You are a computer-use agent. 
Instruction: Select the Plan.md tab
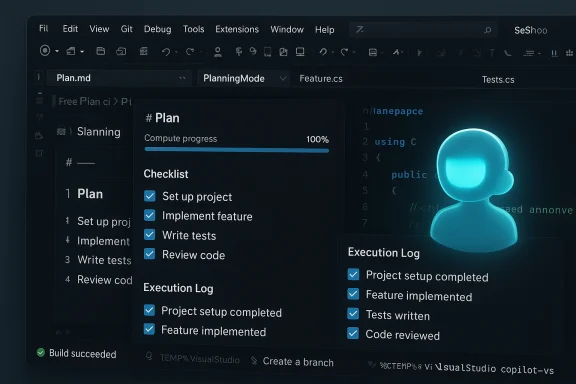click(x=118, y=78)
